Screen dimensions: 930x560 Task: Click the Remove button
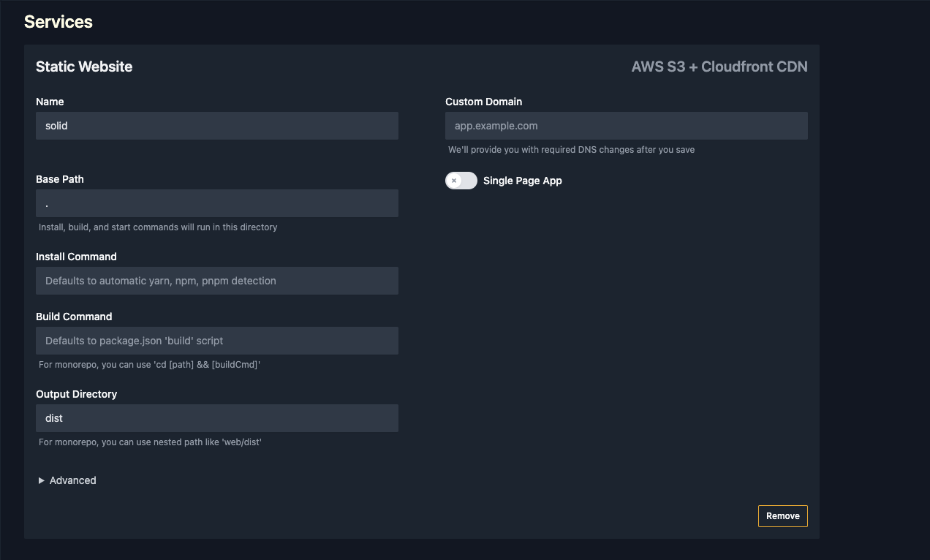[782, 515]
